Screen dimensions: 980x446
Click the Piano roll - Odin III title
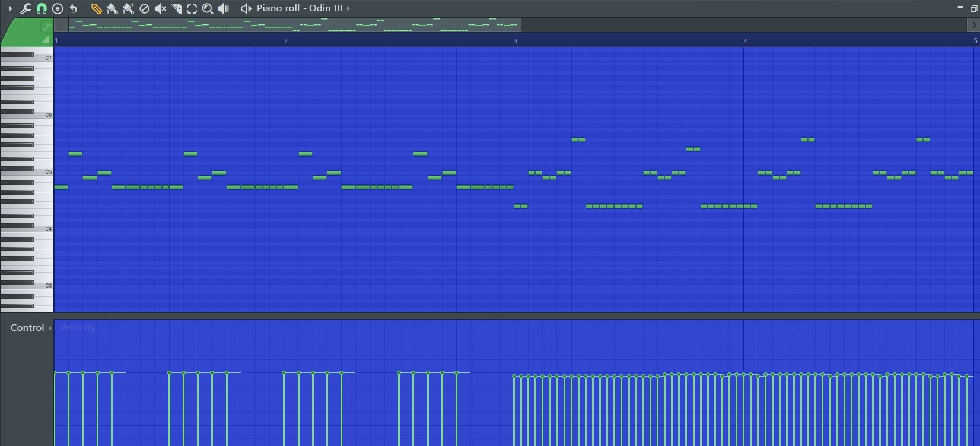299,8
